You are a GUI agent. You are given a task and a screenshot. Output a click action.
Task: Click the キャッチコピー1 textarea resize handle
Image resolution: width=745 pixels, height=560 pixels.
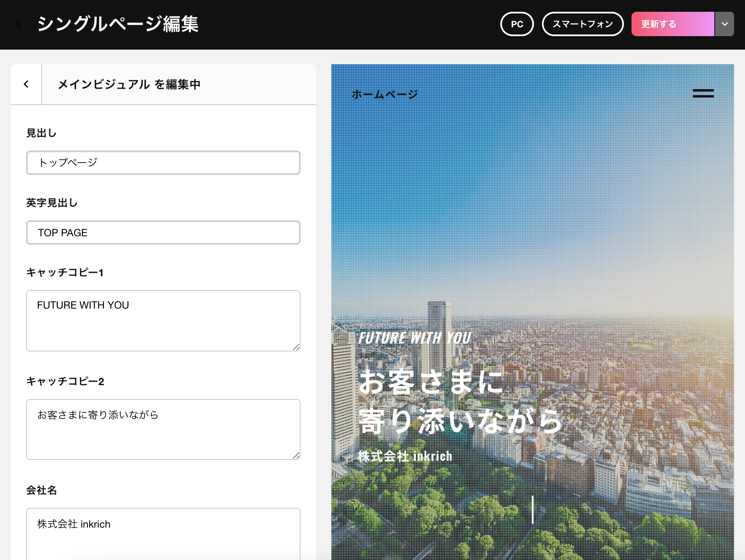(x=296, y=347)
